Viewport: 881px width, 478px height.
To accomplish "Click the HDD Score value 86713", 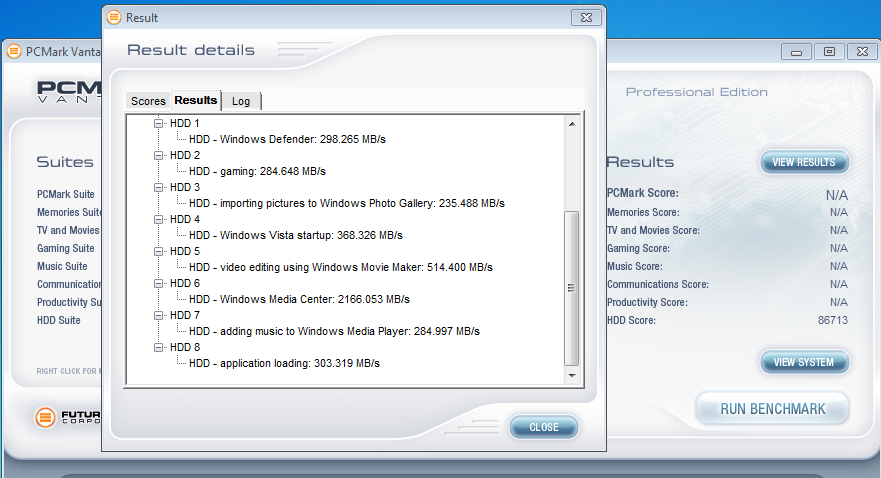I will [833, 320].
